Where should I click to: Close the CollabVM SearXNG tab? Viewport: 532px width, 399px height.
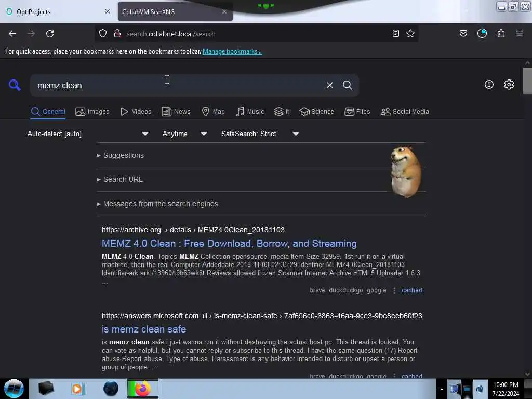(x=224, y=11)
